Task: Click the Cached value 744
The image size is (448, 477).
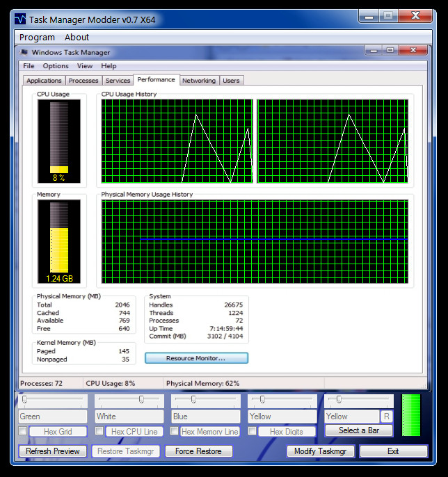Action: coord(125,313)
